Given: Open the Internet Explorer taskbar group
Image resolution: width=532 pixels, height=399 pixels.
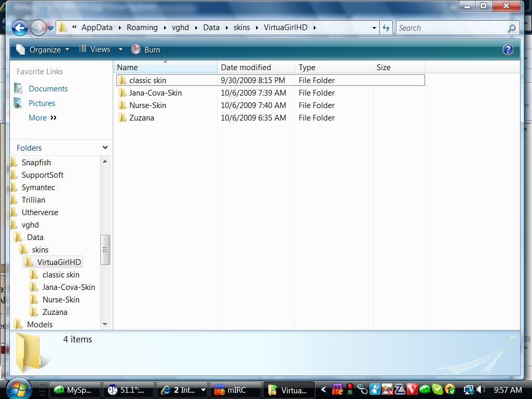Looking at the screenshot, I should 182,390.
